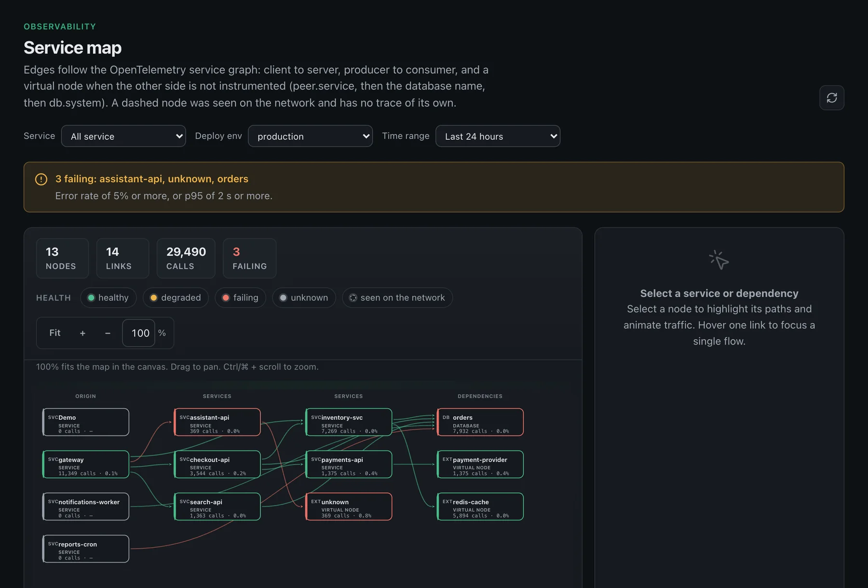
Task: Select the 13 Nodes stat card
Action: (x=63, y=258)
